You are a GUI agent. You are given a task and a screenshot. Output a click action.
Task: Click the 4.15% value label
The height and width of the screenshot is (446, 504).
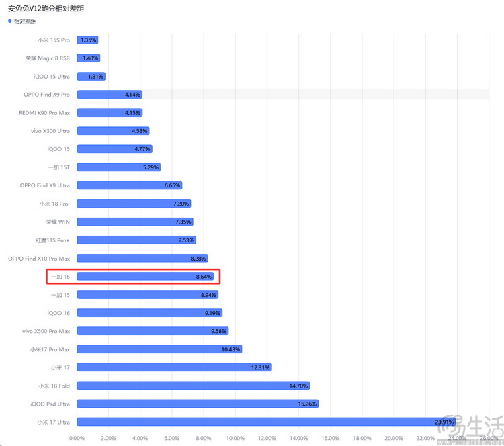click(x=132, y=113)
